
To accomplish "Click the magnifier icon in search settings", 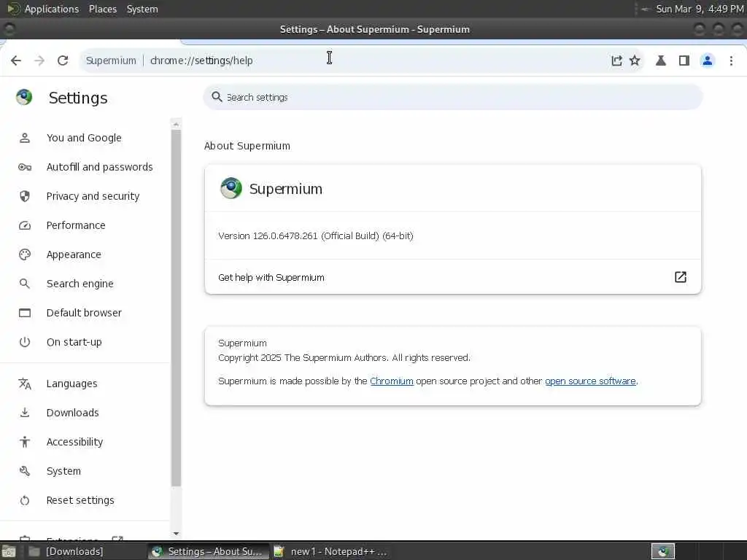I will 217,97.
